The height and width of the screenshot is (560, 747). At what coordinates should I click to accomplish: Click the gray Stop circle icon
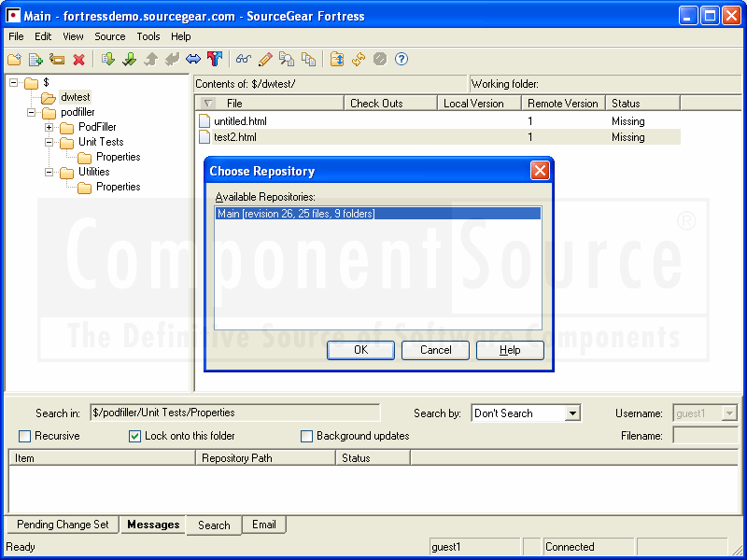[380, 59]
